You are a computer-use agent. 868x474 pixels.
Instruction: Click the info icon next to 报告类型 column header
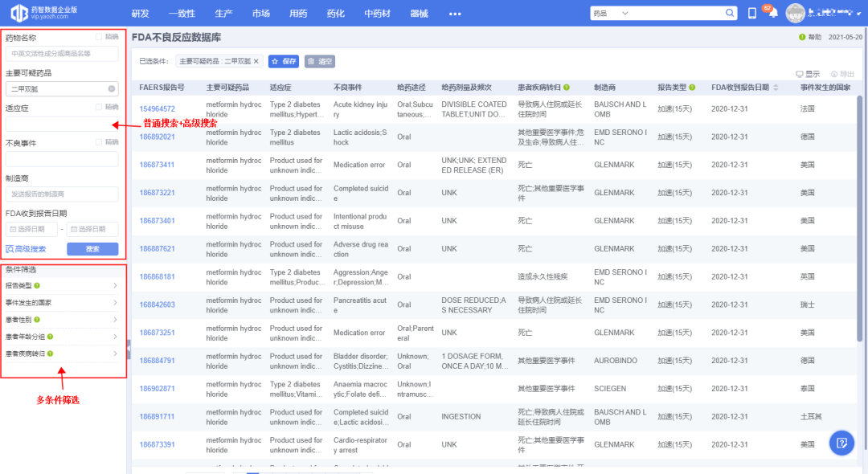692,88
